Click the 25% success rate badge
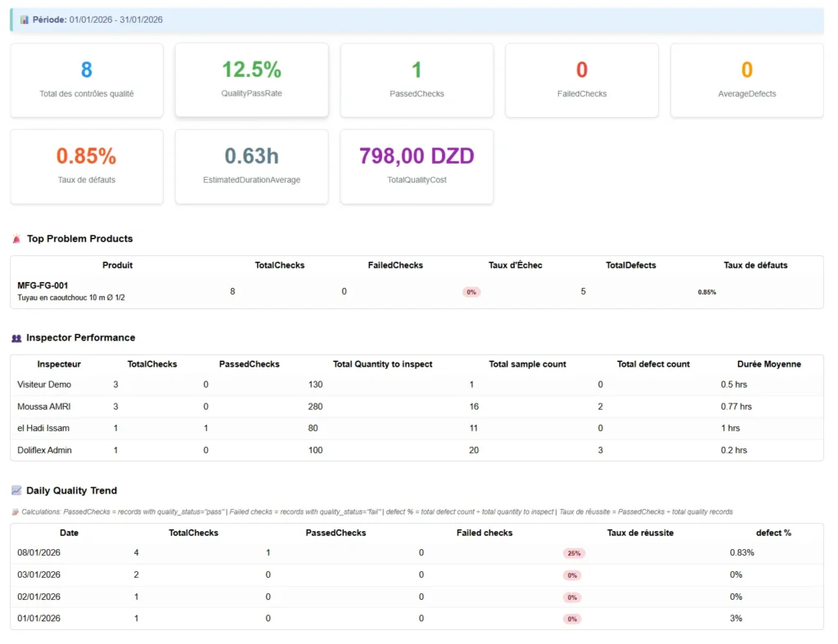Viewport: 838px width, 644px height. 574,553
